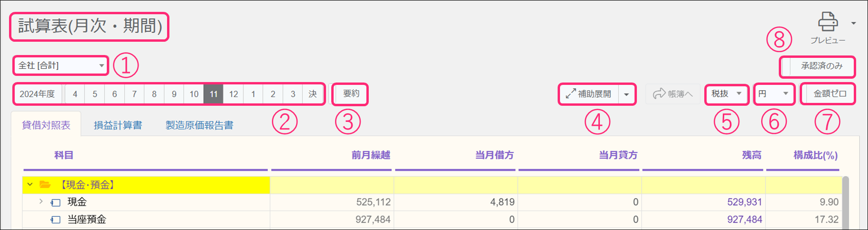Click the account icon beside 当座預金
The image size is (868, 230).
(56, 220)
